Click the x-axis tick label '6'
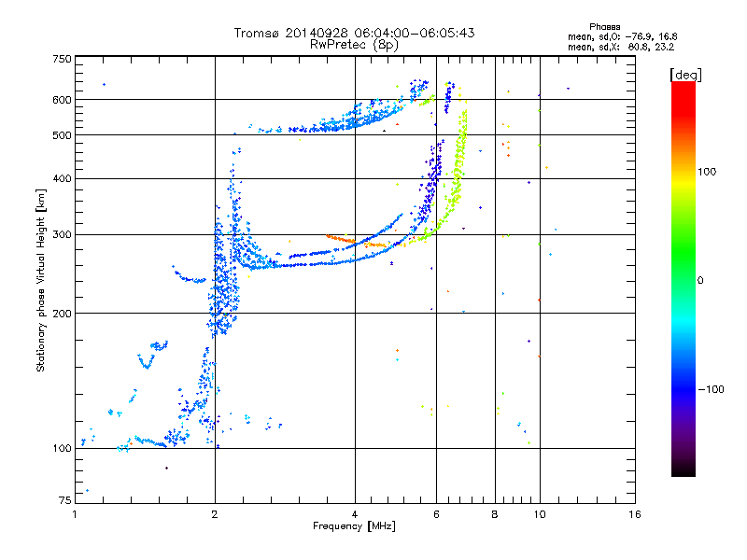 pos(436,514)
